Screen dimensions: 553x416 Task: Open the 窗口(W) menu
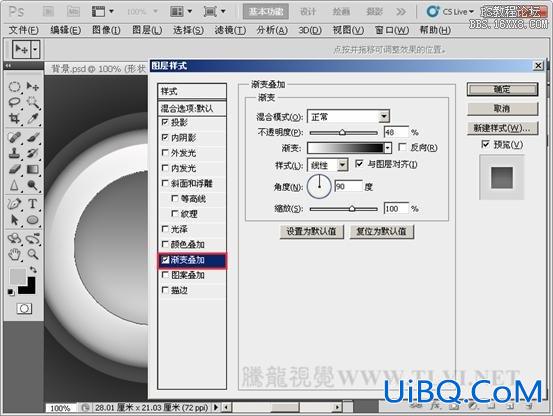(392, 30)
